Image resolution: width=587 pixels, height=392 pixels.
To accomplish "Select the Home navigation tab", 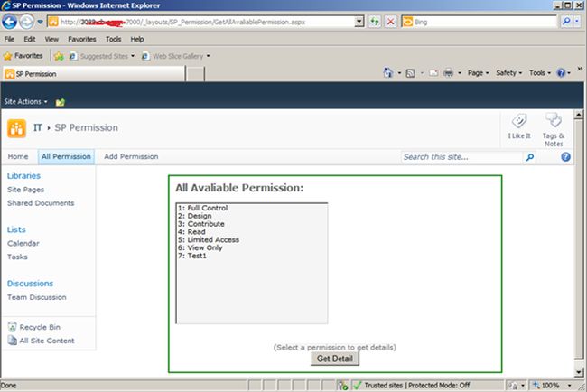I will click(x=18, y=156).
